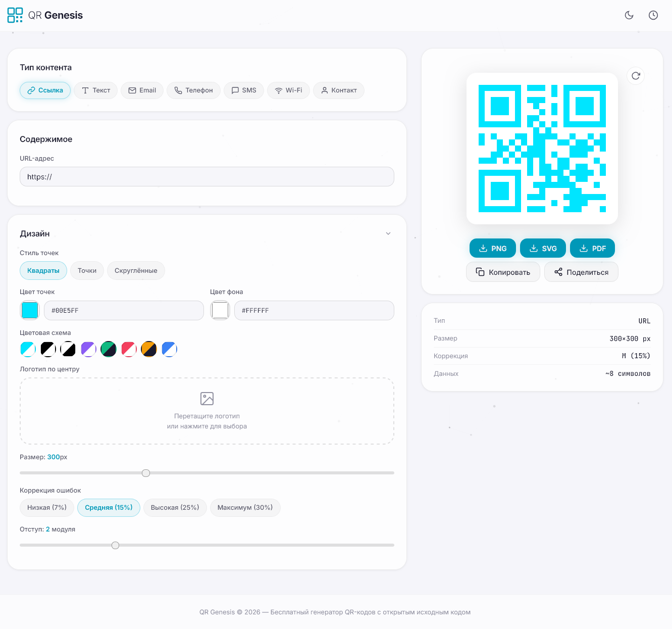This screenshot has height=629, width=672.
Task: Focus the URL-адрес input field
Action: [x=207, y=177]
